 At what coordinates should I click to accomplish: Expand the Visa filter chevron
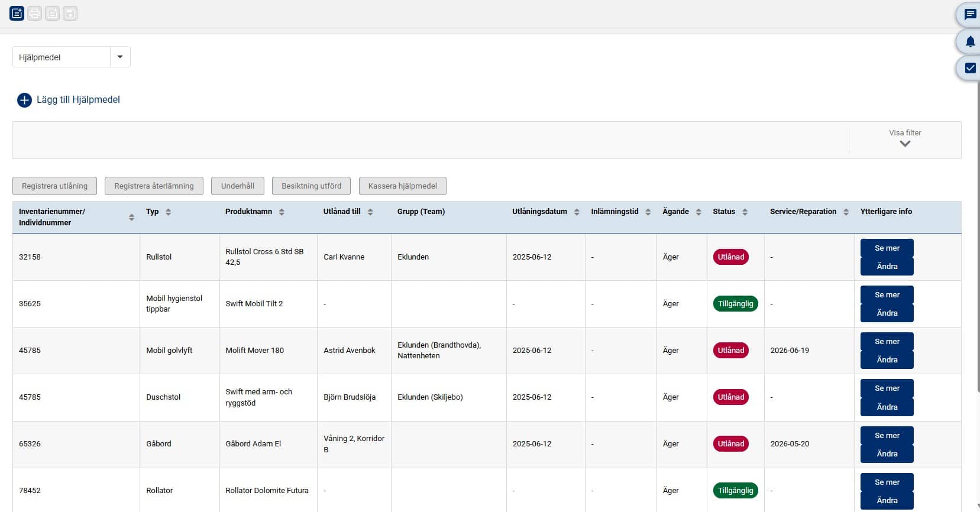(904, 144)
